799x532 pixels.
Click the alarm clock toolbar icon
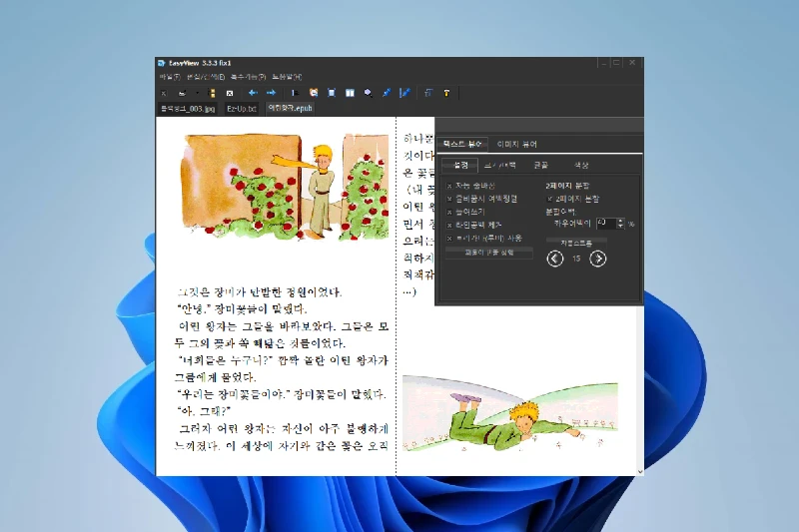tap(314, 93)
